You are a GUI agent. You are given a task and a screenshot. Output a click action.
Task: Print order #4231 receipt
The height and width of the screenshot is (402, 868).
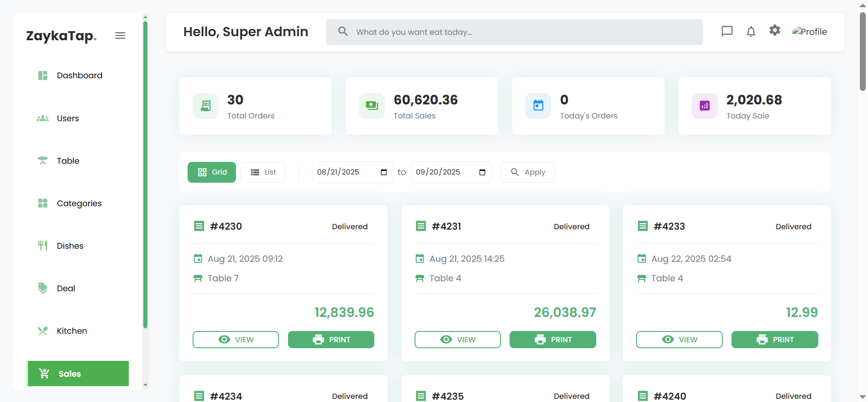point(552,340)
